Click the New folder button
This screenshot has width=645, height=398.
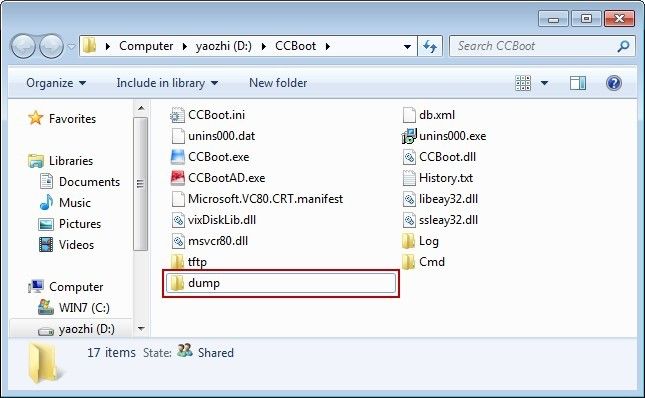278,83
